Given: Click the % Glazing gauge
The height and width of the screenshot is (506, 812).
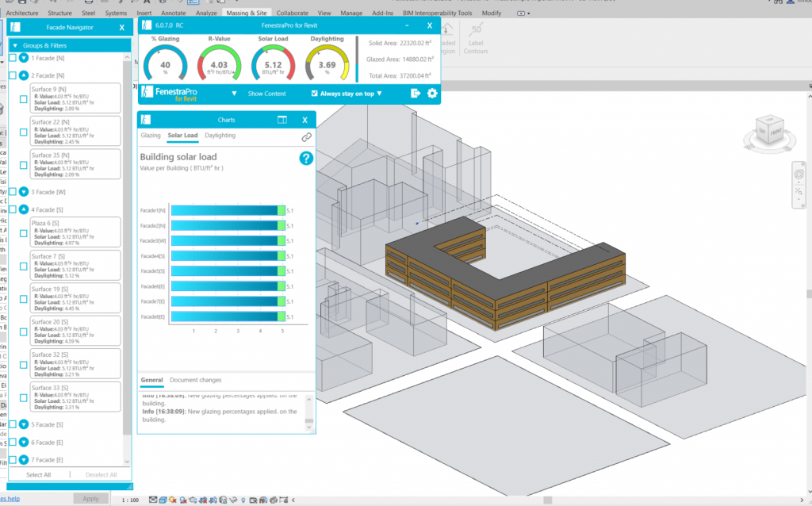Looking at the screenshot, I should pos(165,63).
